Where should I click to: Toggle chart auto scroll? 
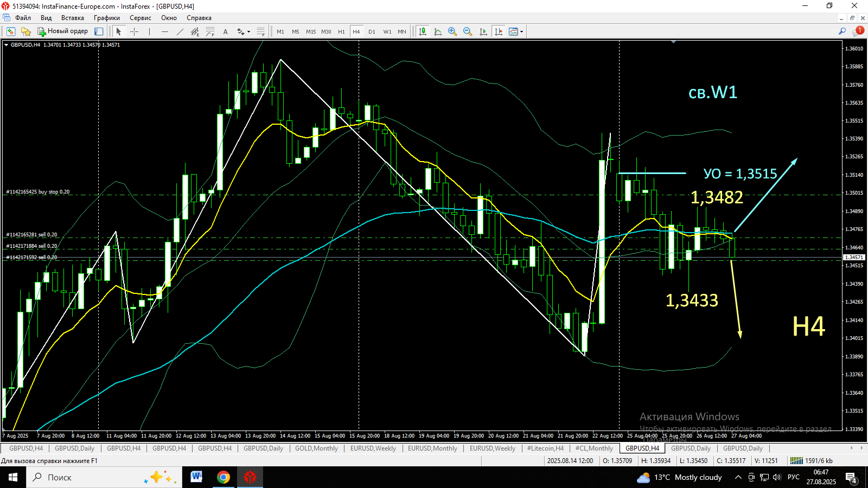pos(483,31)
